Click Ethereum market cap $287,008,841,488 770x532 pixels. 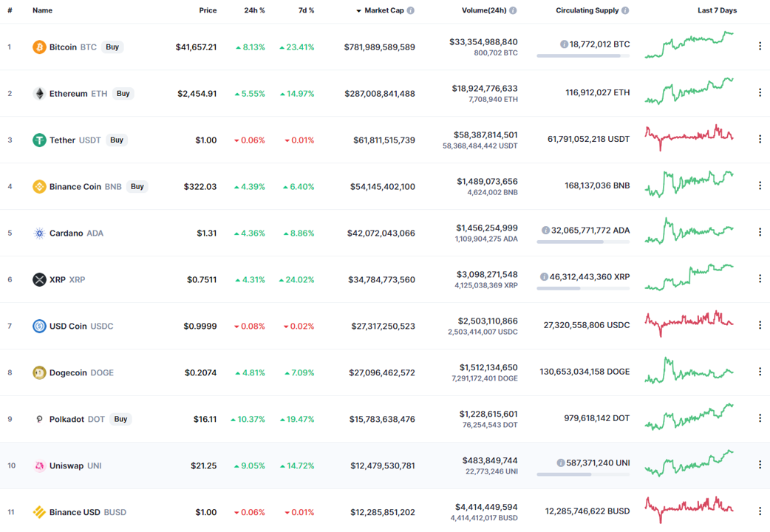point(380,93)
